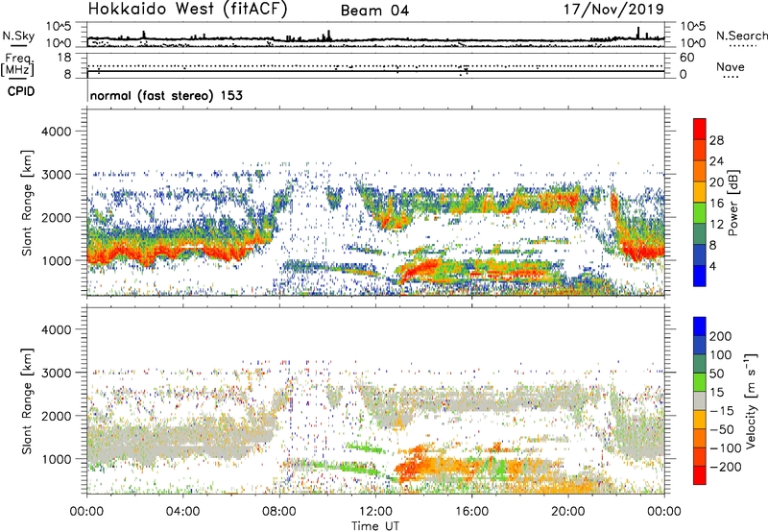Click the "16" tick on Power colorbar
Screen dimensions: 768x532
(716, 204)
